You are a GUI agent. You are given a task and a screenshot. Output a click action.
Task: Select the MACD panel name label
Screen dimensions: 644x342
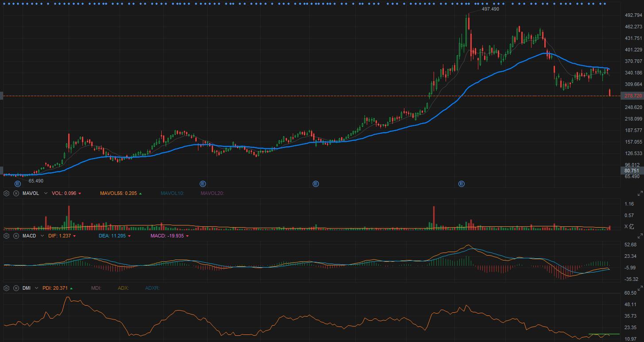(x=29, y=236)
